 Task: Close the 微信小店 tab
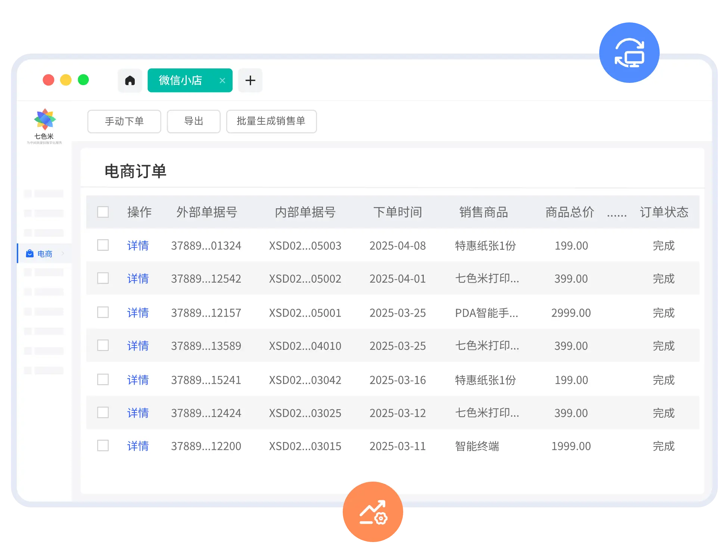223,80
